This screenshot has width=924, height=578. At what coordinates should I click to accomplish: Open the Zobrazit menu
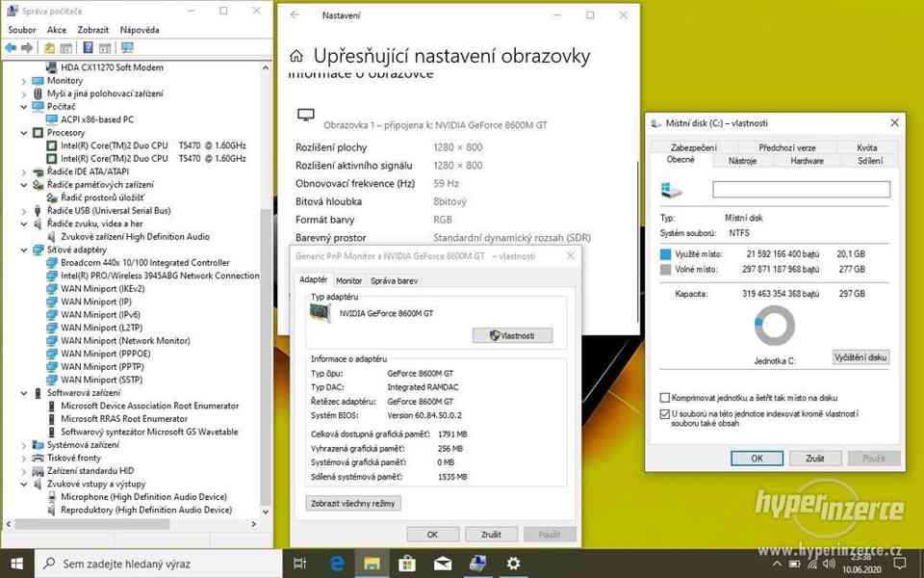coord(93,30)
